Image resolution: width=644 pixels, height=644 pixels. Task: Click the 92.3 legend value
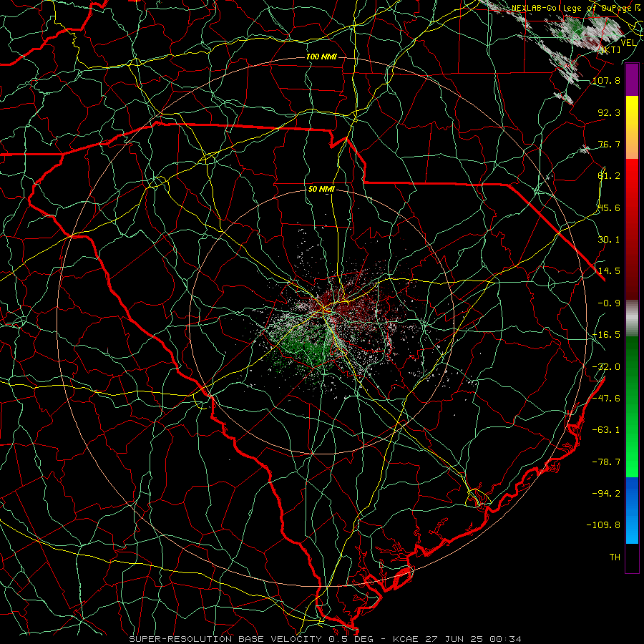pyautogui.click(x=609, y=112)
